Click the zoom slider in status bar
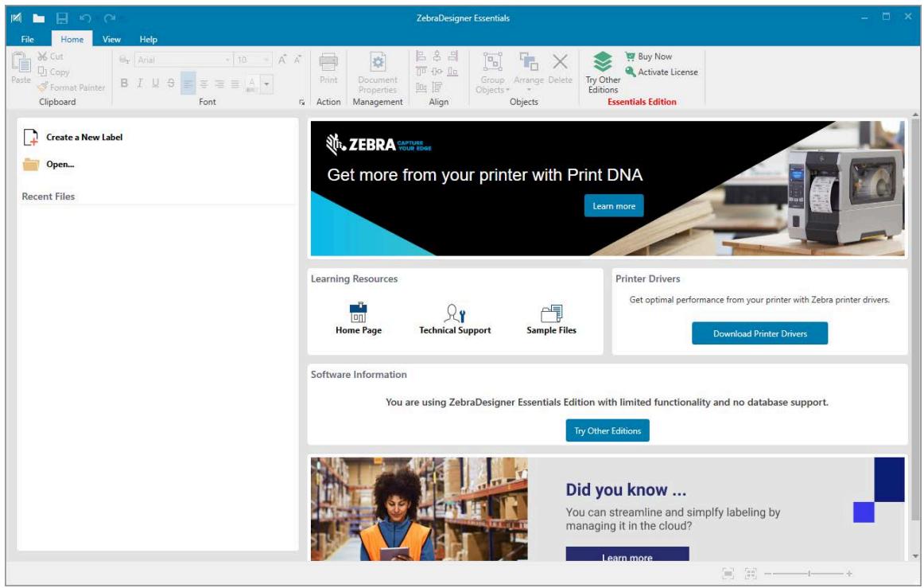The height and width of the screenshot is (588, 924). point(808,573)
